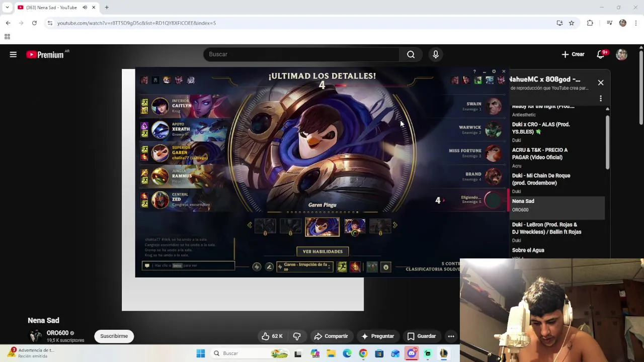Start voice search with microphone
Viewport: 644px width, 362px height.
click(436, 54)
